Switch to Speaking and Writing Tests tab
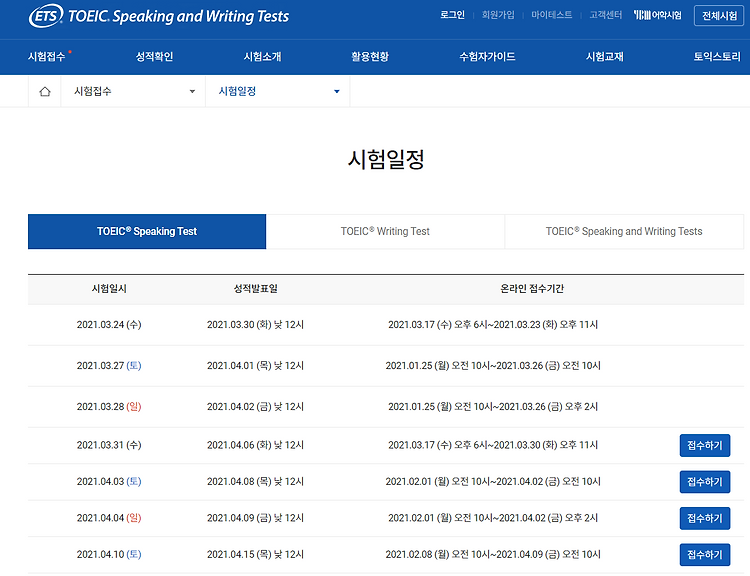The height and width of the screenshot is (576, 750). coord(624,232)
